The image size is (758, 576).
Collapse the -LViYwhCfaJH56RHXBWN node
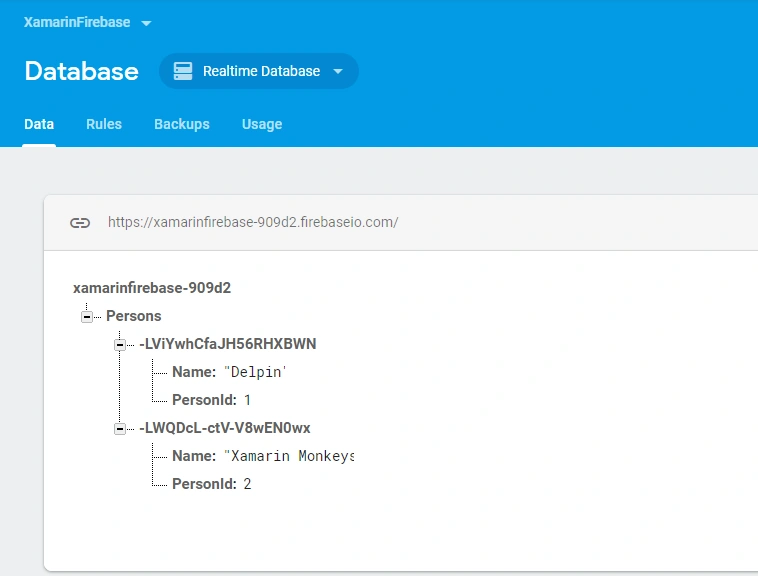[120, 345]
